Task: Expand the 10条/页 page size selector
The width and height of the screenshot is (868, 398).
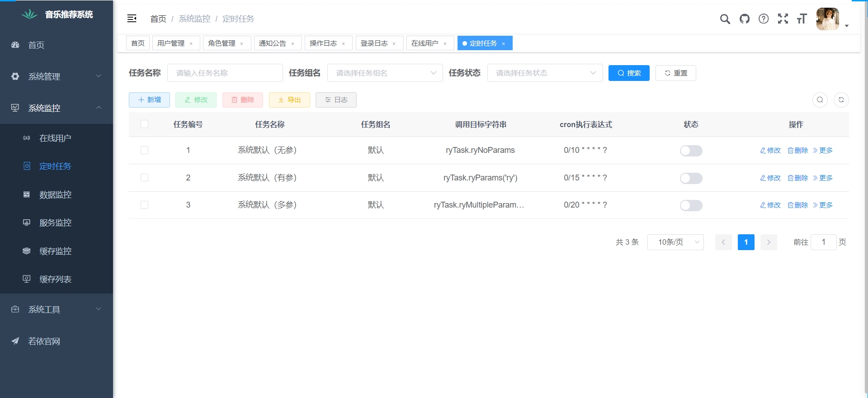Action: [x=675, y=242]
